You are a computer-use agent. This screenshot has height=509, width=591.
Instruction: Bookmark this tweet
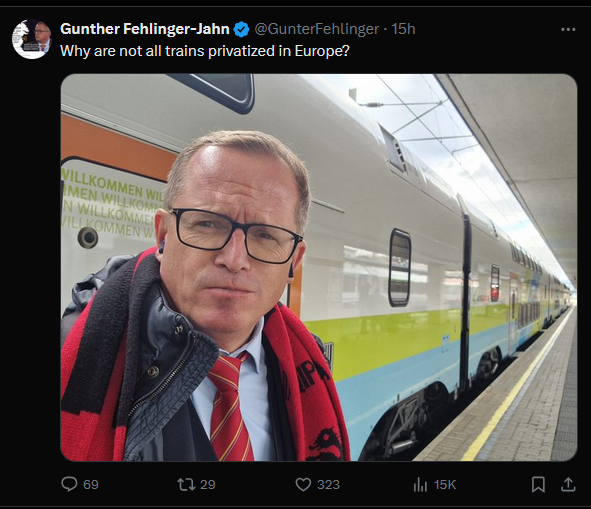coord(538,484)
